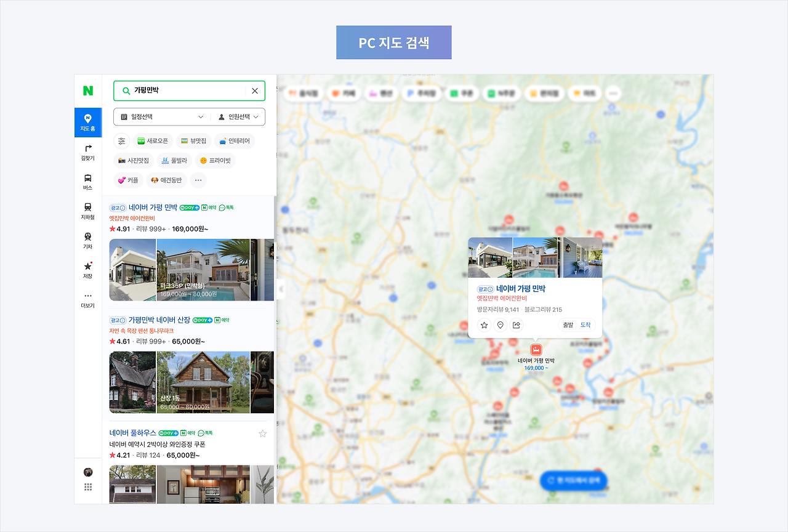Open the filter sliders icon button
788x532 pixels.
click(121, 141)
